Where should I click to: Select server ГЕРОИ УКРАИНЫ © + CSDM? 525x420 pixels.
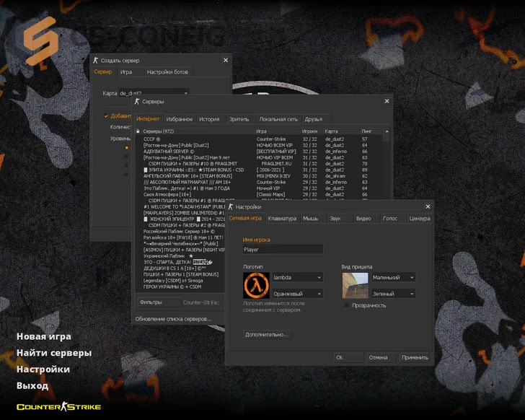181,286
